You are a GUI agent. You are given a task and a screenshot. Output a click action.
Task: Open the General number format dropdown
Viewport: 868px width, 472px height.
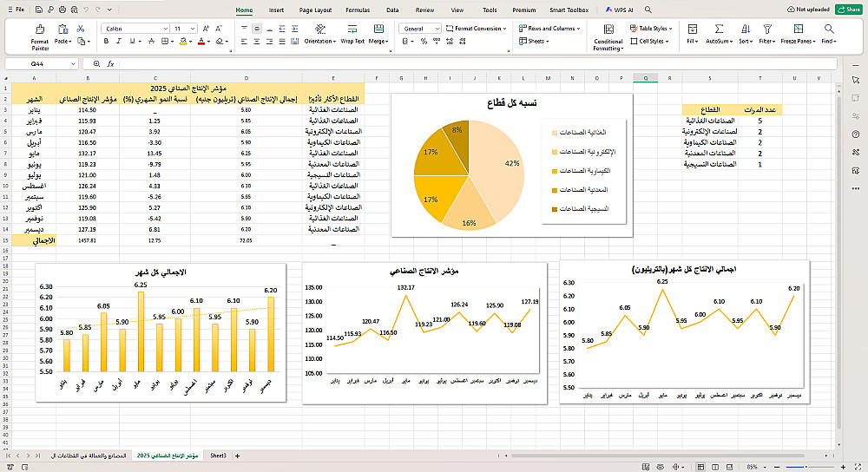tap(439, 29)
